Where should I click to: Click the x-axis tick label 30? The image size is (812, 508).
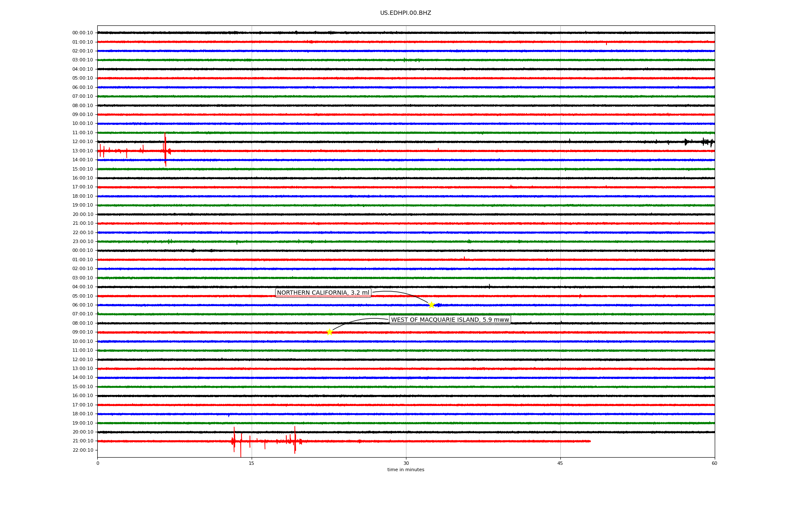406,463
